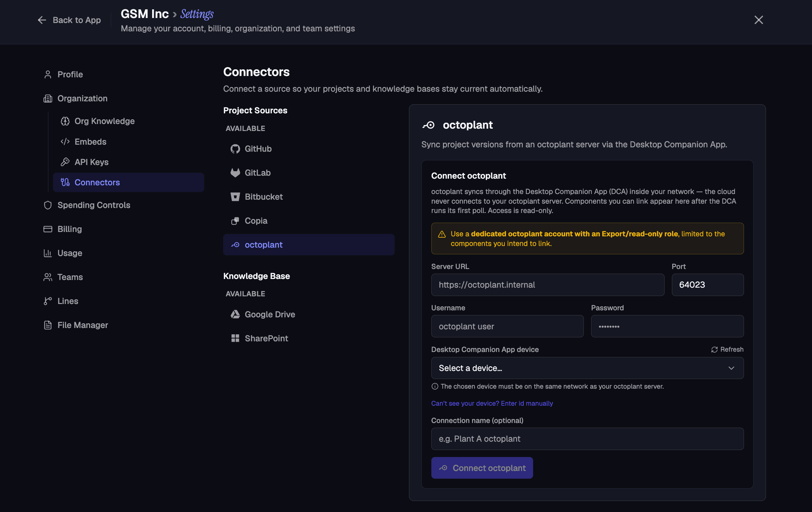Image resolution: width=812 pixels, height=512 pixels.
Task: Select the GitLab connector
Action: [309, 173]
